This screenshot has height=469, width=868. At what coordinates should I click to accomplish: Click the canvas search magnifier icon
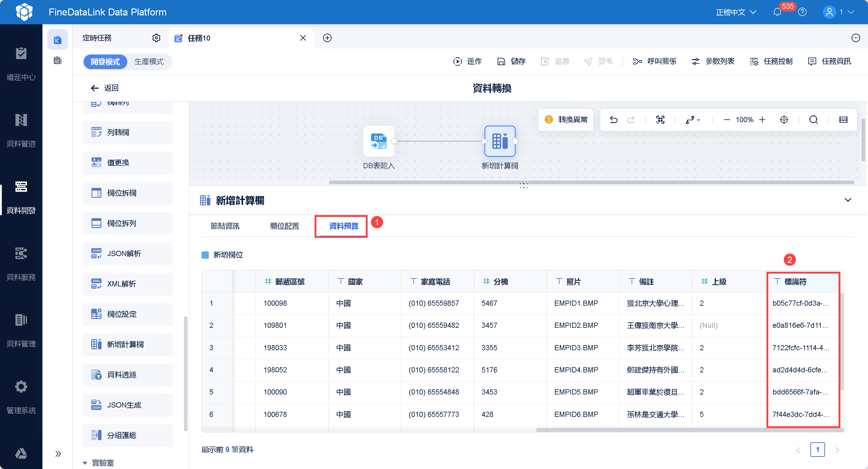[x=813, y=120]
